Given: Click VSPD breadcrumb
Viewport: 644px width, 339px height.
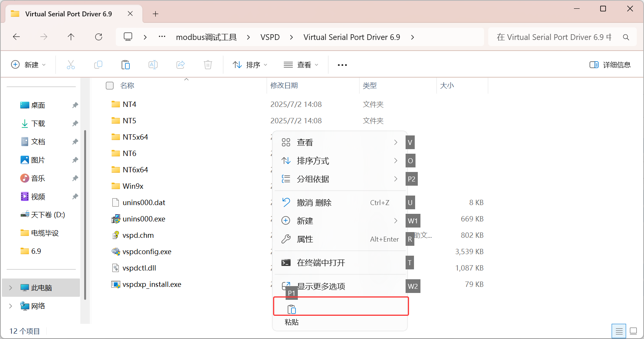Looking at the screenshot, I should pyautogui.click(x=270, y=37).
